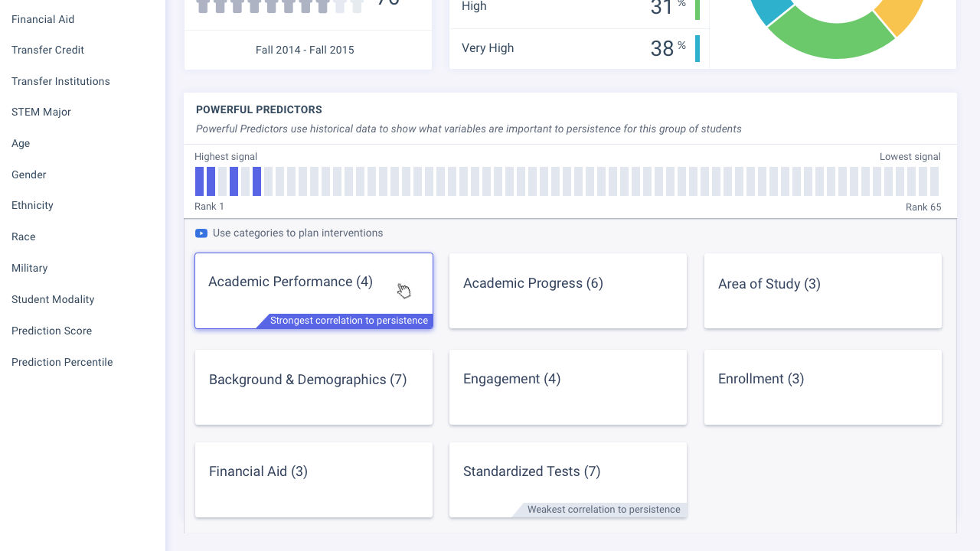
Task: Select Race filter in sidebar
Action: click(24, 236)
